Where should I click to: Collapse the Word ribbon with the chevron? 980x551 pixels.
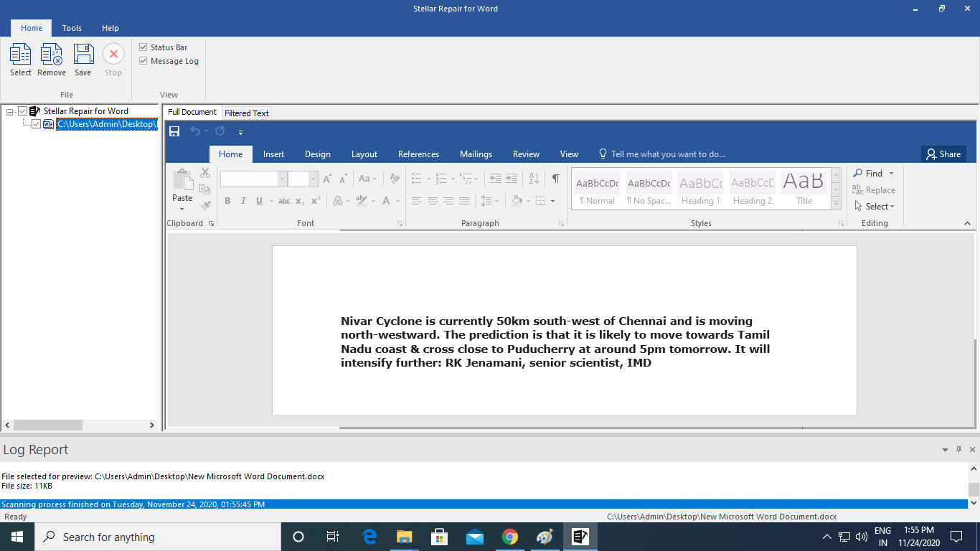click(967, 224)
